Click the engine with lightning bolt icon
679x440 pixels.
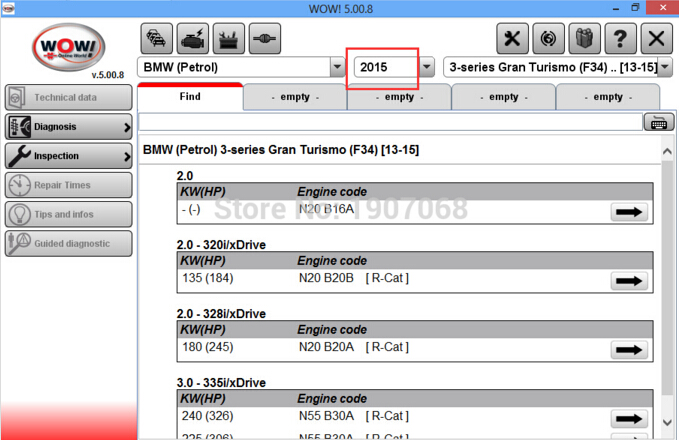[192, 39]
